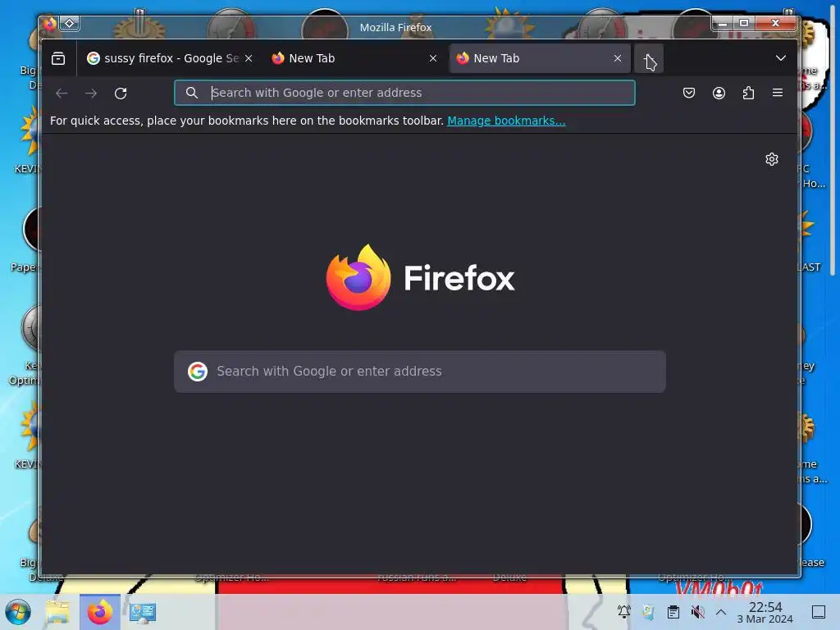
Task: Close the middle New Tab
Action: coord(433,58)
